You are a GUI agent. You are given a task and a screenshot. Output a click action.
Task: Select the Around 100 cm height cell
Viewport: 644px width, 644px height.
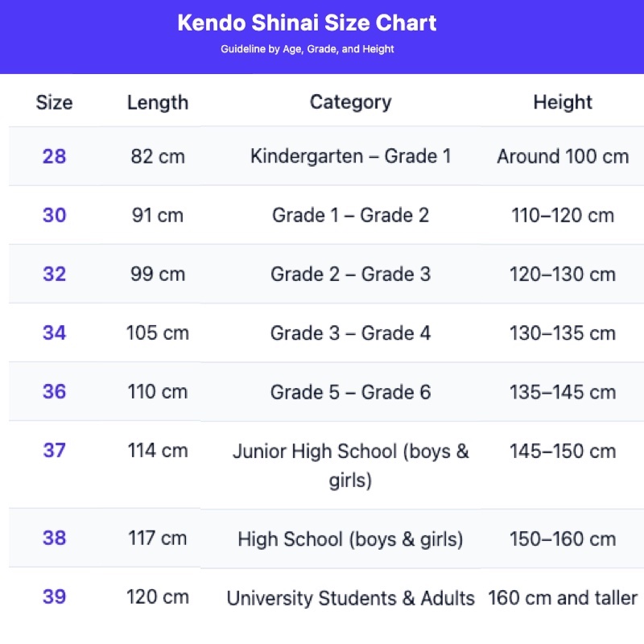point(563,156)
